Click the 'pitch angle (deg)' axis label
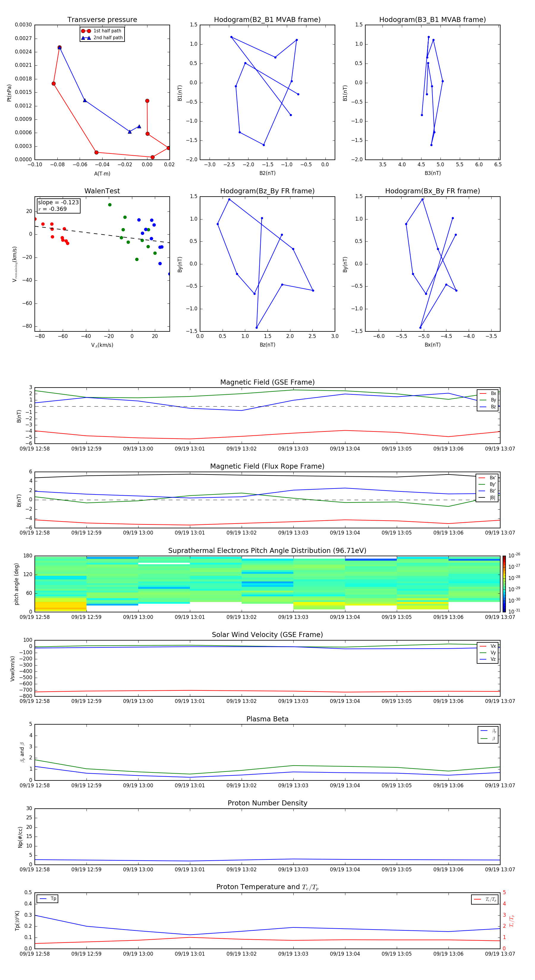 16,584
